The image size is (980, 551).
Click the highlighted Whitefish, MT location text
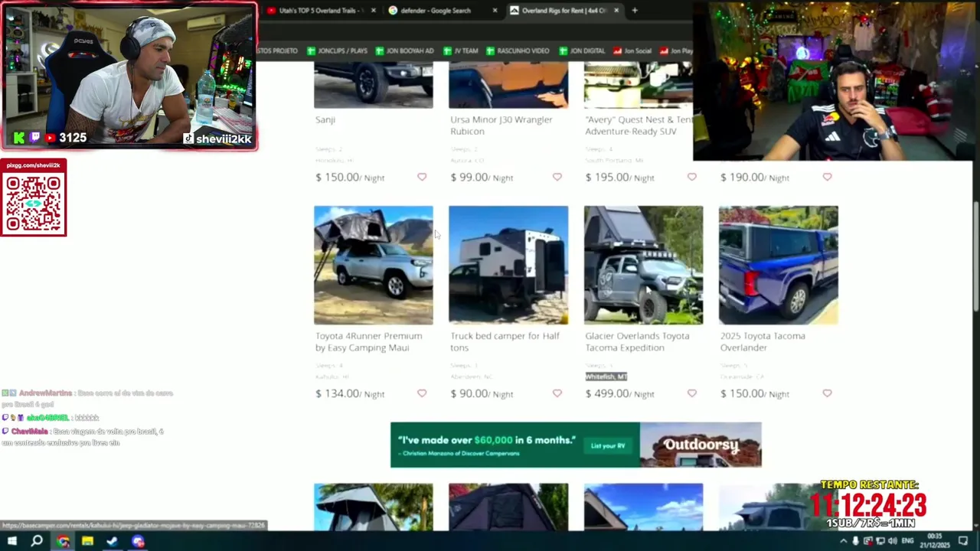point(606,377)
